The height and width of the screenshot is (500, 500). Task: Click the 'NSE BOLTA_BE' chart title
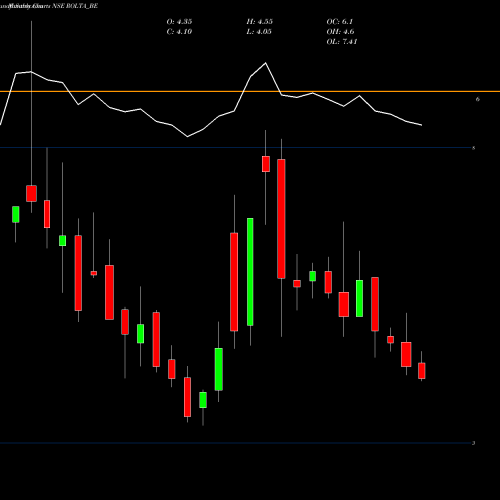tap(75, 6)
